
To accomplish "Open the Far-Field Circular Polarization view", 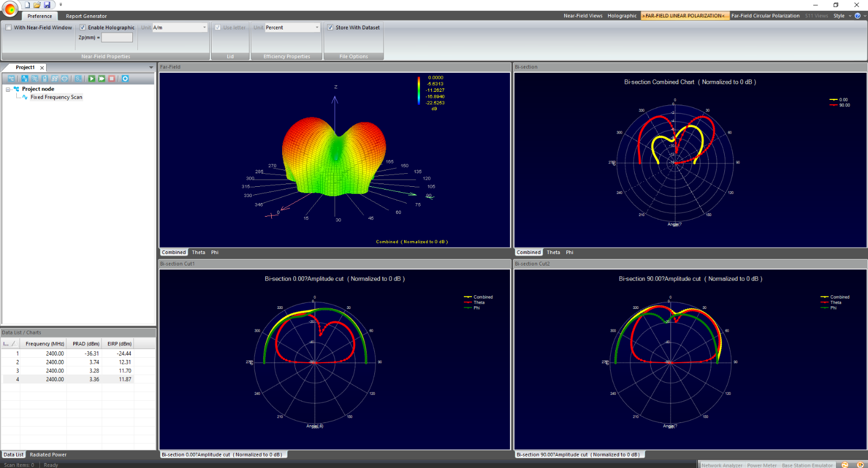I will 765,16.
